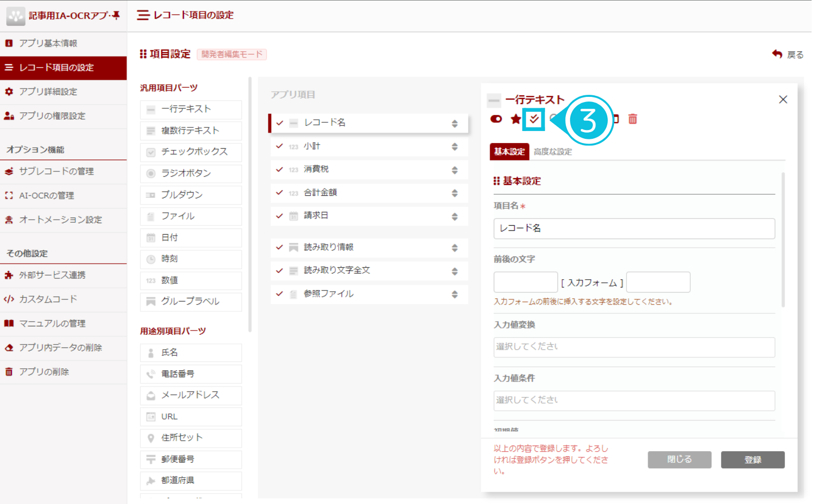
Task: Close the 一行テキスト settings panel
Action: point(783,99)
